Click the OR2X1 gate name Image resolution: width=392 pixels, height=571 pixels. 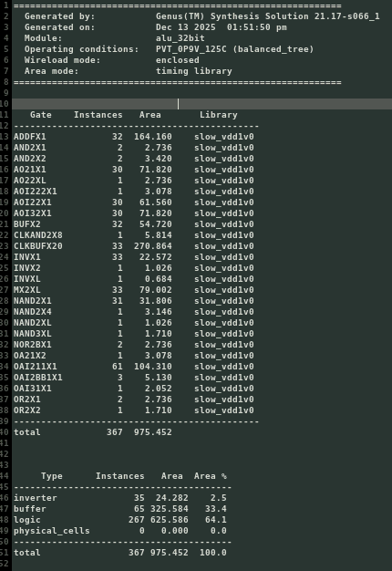(x=27, y=399)
